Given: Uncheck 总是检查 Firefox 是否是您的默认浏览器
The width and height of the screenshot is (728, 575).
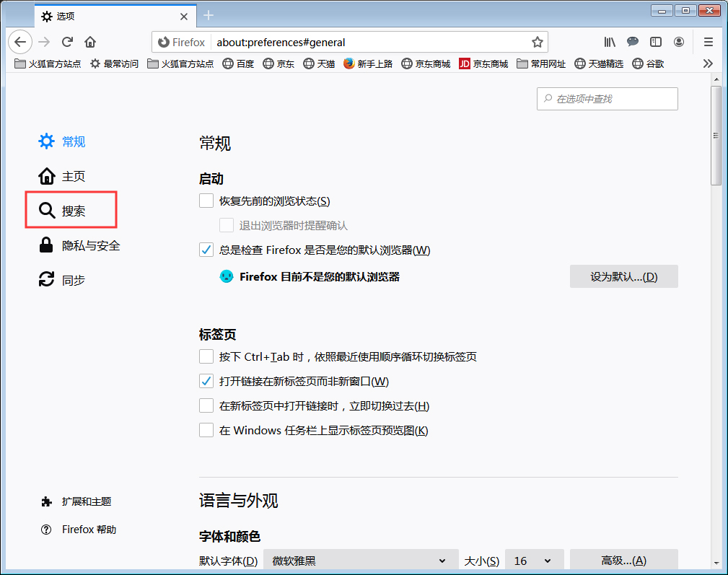Looking at the screenshot, I should pyautogui.click(x=206, y=250).
